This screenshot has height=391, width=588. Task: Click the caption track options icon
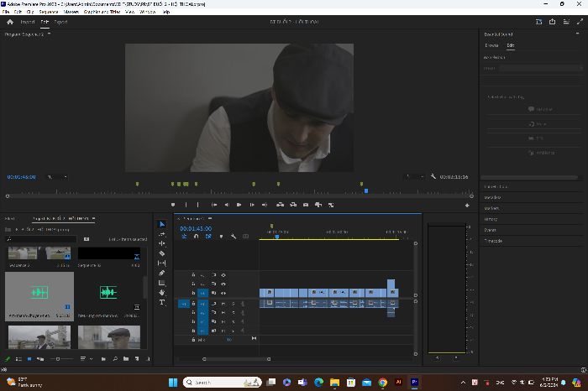pyautogui.click(x=245, y=237)
